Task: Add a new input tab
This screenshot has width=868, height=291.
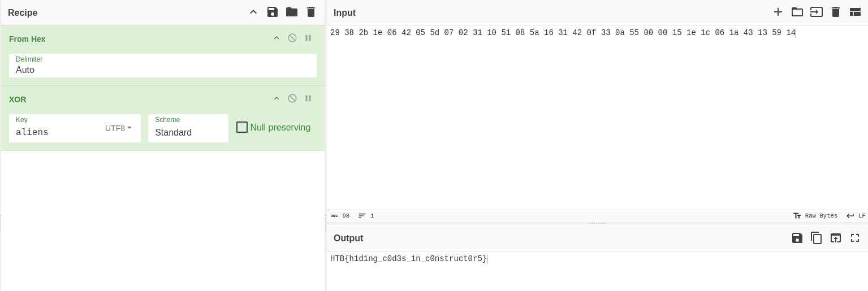Action: point(778,12)
